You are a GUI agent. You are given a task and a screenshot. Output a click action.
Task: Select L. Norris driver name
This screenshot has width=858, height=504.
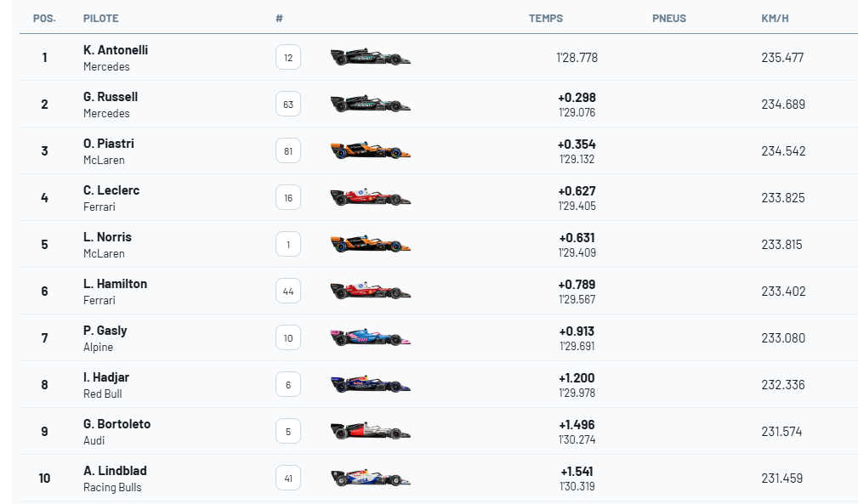point(107,237)
